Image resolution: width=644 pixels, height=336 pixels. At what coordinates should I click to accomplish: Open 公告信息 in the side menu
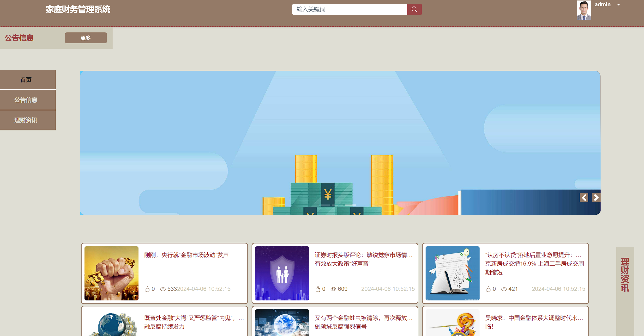[x=26, y=100]
